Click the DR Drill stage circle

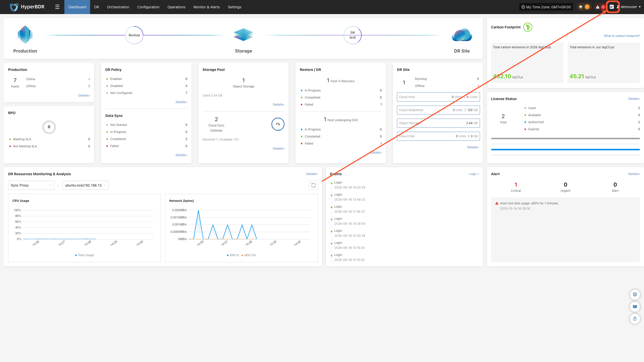[353, 35]
